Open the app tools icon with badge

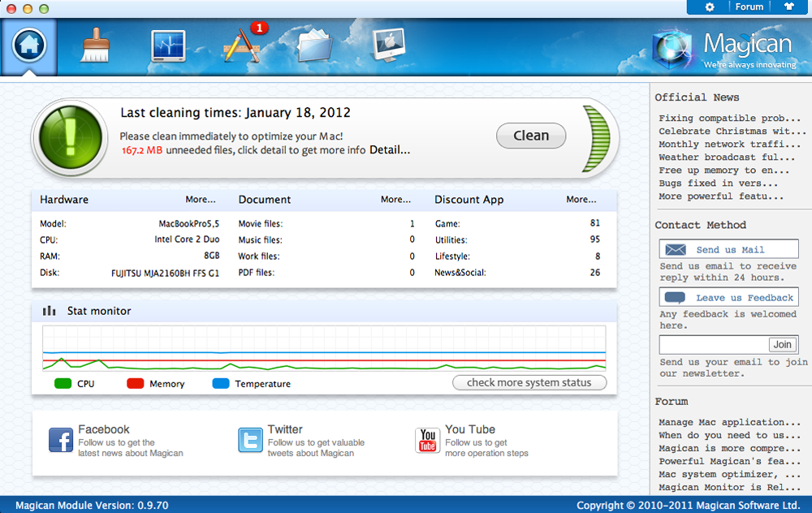point(242,45)
